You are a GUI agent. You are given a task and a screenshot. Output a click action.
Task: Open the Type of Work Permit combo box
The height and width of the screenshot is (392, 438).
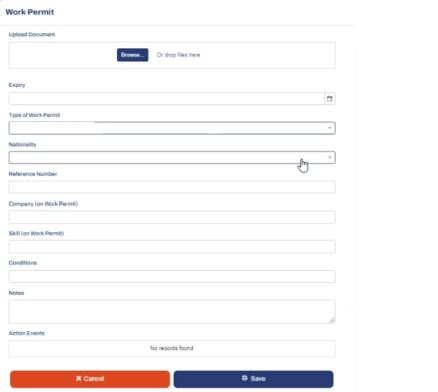point(172,128)
